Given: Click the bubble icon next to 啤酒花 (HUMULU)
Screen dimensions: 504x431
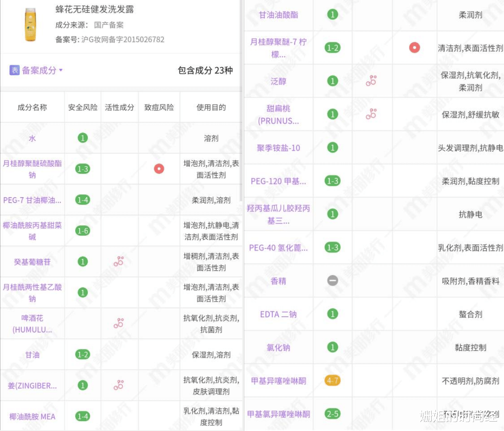Looking at the screenshot, I should click(119, 323).
